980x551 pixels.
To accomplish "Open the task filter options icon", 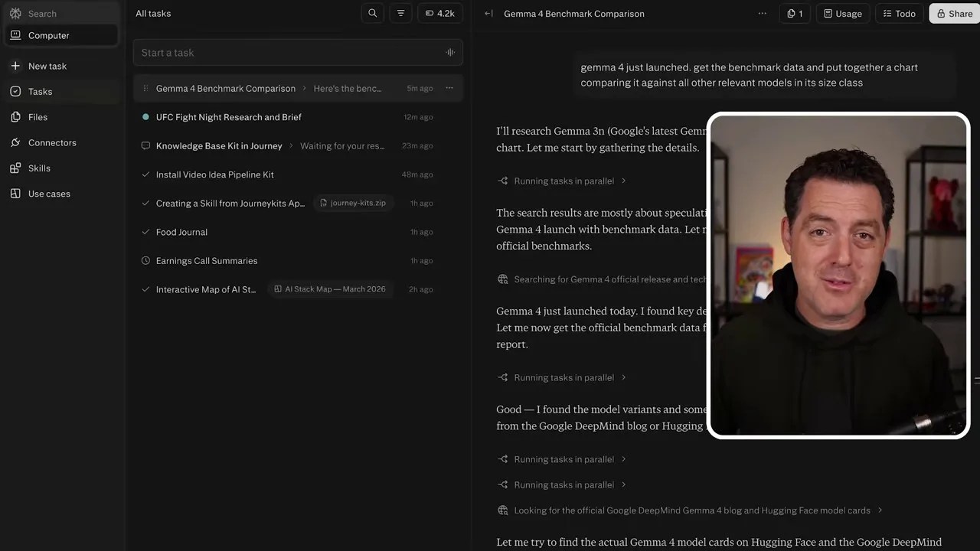I will [400, 14].
